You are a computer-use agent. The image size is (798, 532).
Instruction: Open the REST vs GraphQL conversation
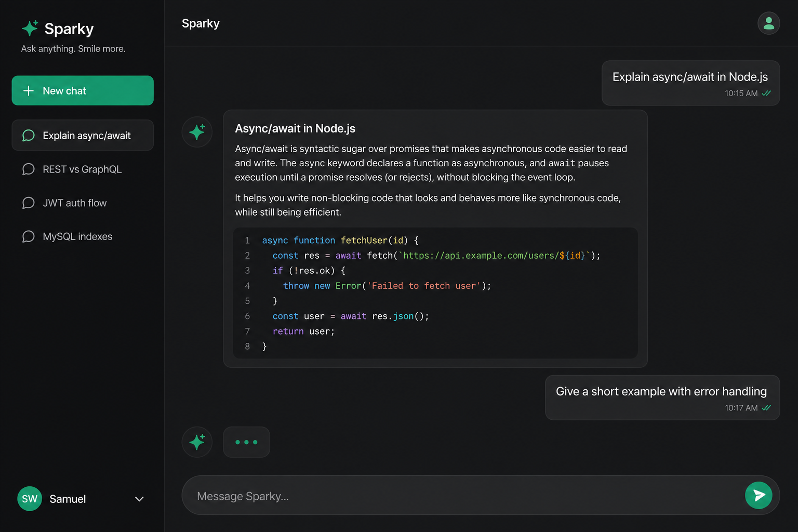click(x=83, y=169)
